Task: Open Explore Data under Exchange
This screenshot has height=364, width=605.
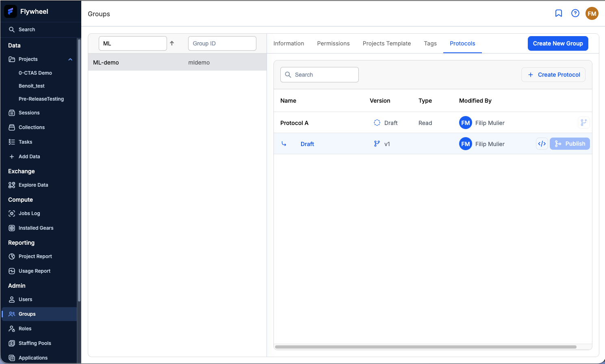Action: point(33,185)
